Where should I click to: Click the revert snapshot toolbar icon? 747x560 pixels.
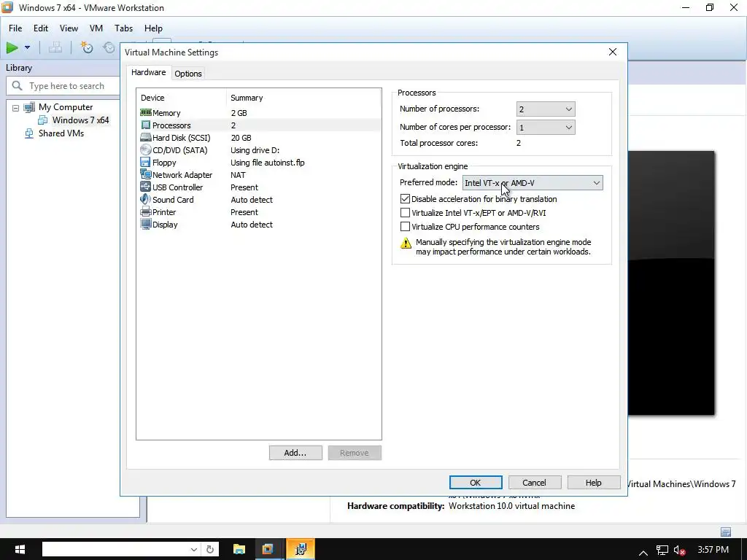click(109, 47)
